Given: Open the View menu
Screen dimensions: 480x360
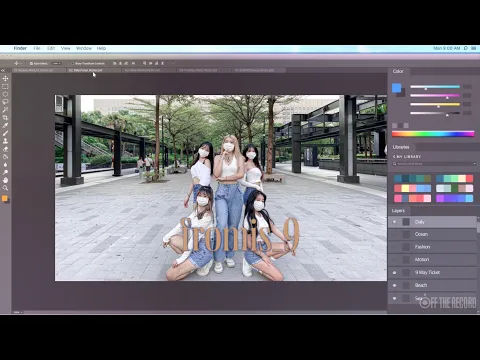Looking at the screenshot, I should 66,48.
